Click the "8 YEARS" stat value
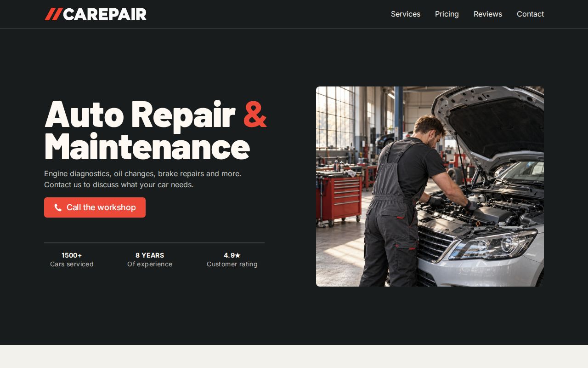Image resolution: width=588 pixels, height=368 pixels. [150, 255]
